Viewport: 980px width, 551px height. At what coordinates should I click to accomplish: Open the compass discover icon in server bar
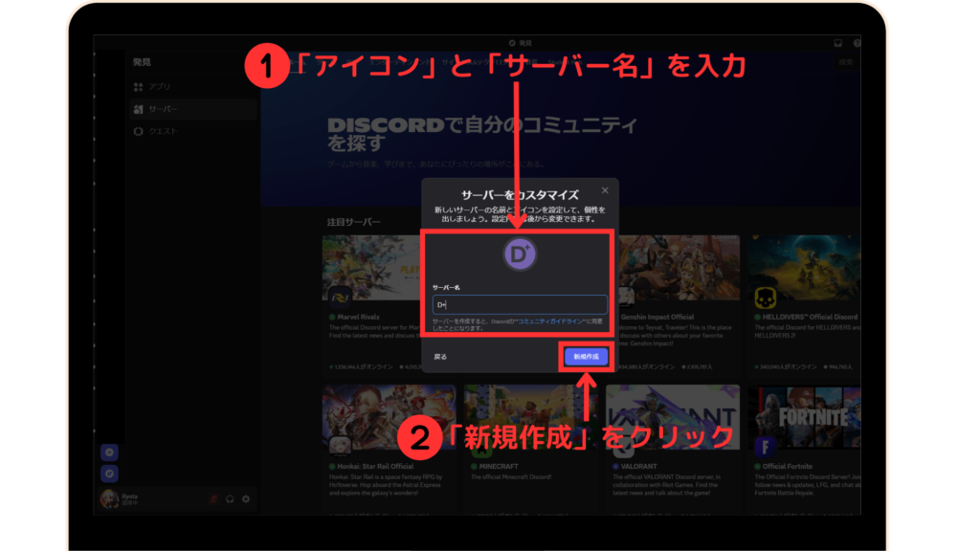tap(109, 474)
